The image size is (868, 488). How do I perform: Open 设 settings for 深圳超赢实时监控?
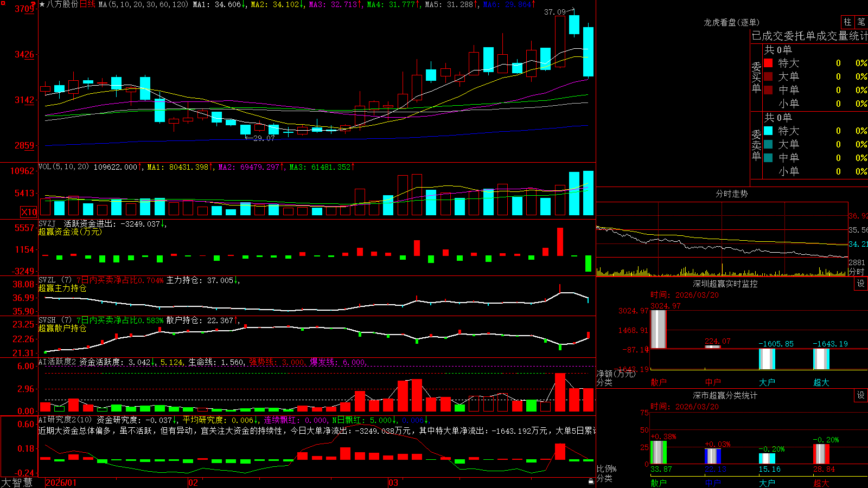click(x=861, y=284)
